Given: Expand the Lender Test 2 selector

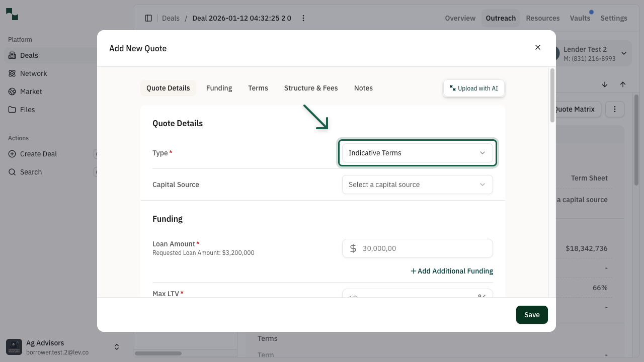Looking at the screenshot, I should tap(624, 53).
